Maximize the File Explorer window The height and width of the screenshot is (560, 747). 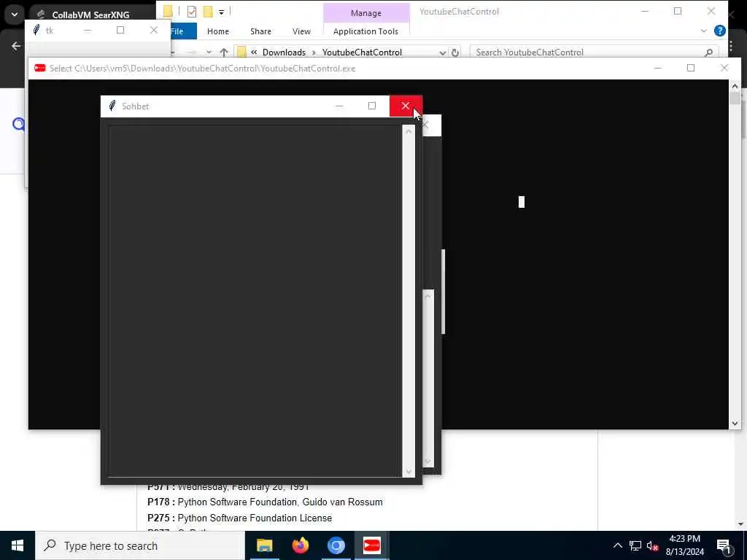click(678, 12)
